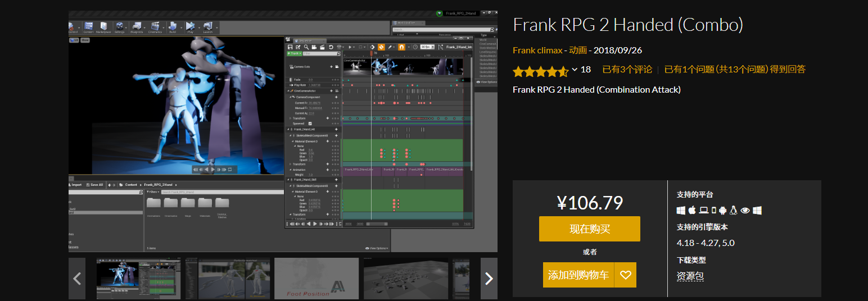Screen dimensions: 868x301
Task: Click the Play icon in the preview's toolbar
Action: pos(190,27)
